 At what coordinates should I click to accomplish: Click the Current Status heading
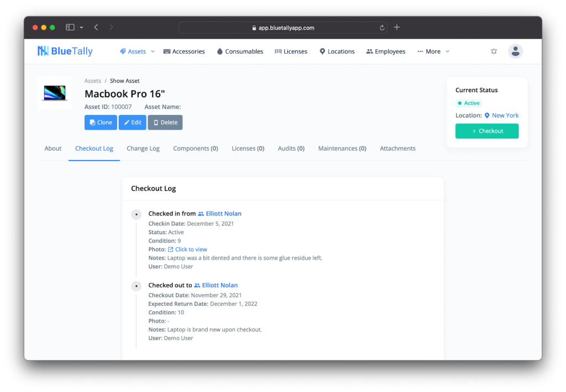pyautogui.click(x=476, y=90)
